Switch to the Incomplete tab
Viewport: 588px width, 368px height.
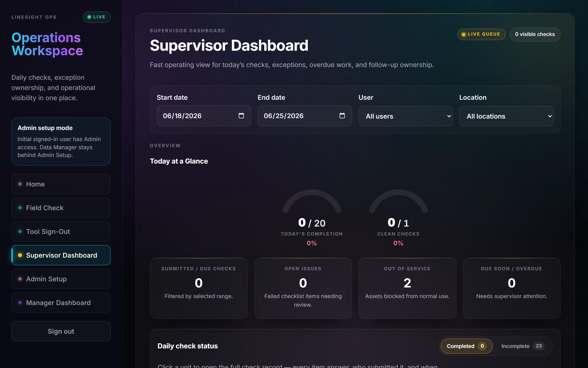point(523,346)
